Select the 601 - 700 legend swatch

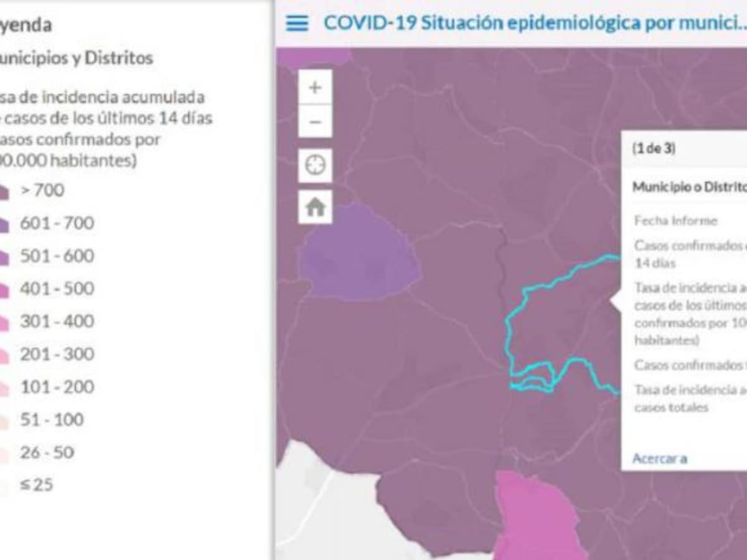click(3, 225)
